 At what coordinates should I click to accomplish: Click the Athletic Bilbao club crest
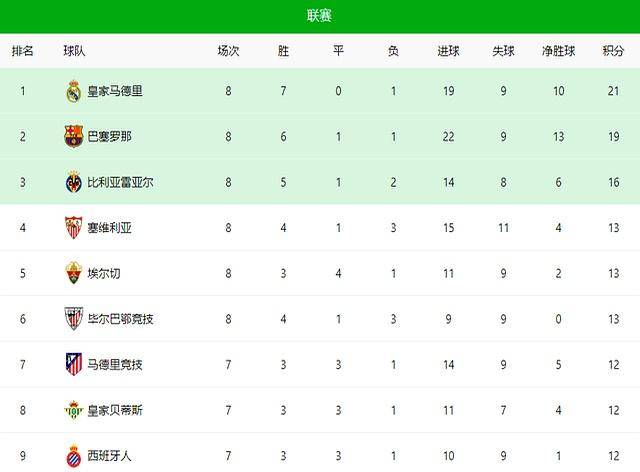coord(73,319)
